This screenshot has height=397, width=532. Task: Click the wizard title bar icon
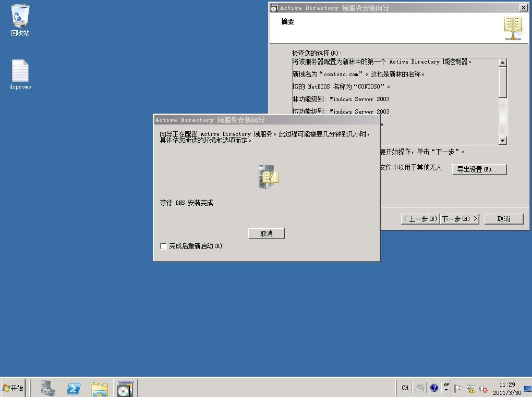coord(274,8)
